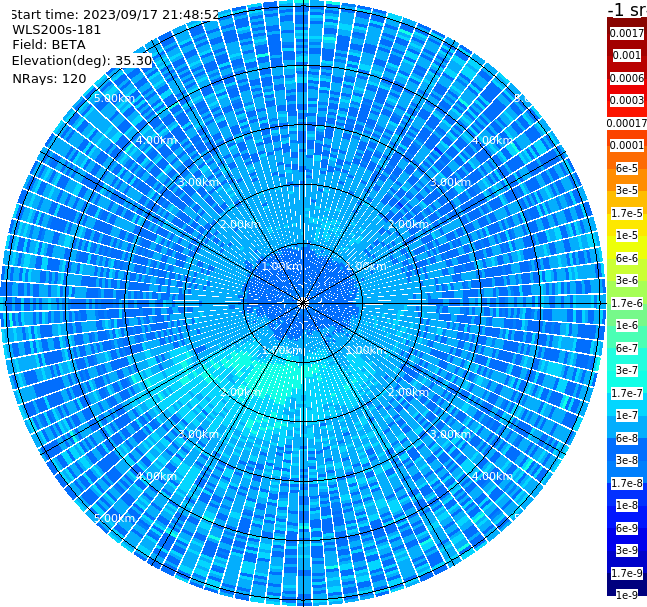
Task: Select the 3e-6 colorbar tick
Action: point(627,280)
